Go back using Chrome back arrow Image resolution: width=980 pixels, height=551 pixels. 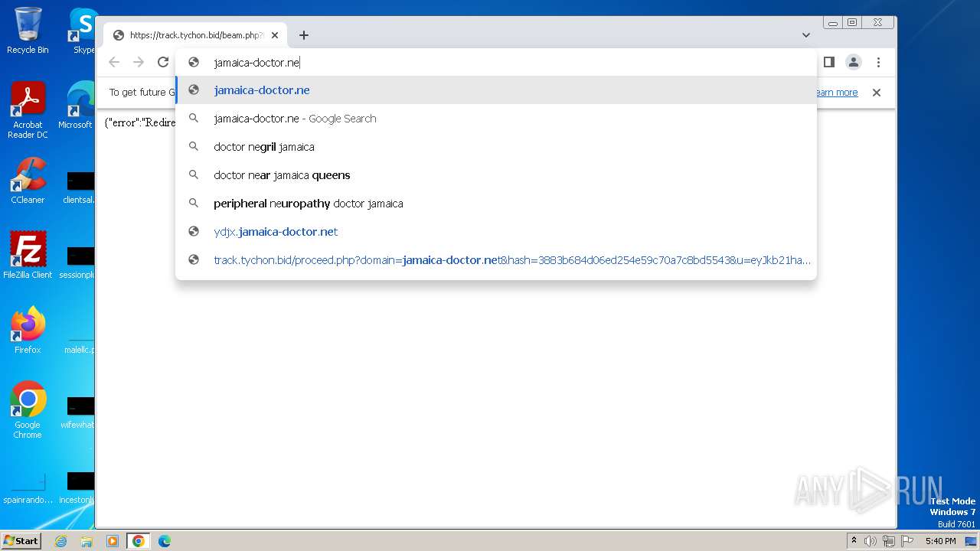click(114, 63)
